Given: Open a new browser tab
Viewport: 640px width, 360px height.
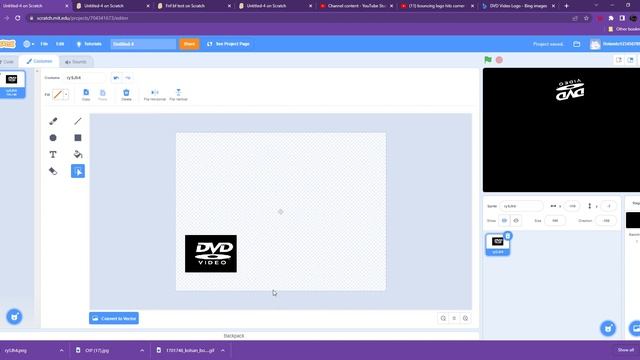Looking at the screenshot, I should click(566, 6).
